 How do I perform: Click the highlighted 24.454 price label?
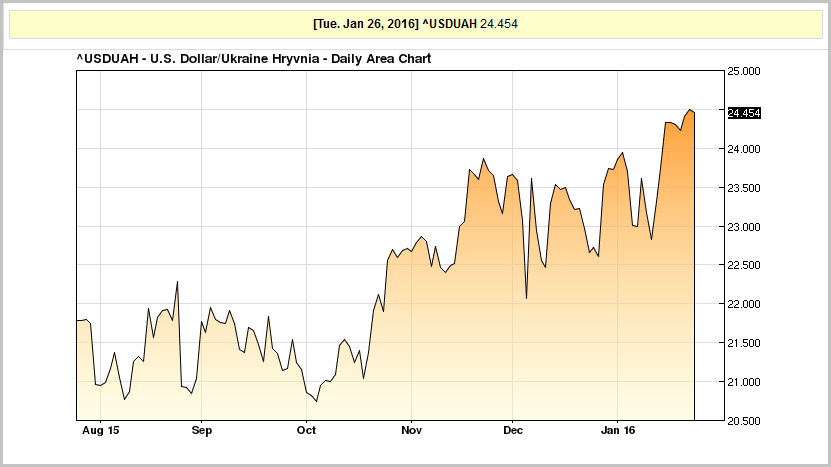click(744, 113)
